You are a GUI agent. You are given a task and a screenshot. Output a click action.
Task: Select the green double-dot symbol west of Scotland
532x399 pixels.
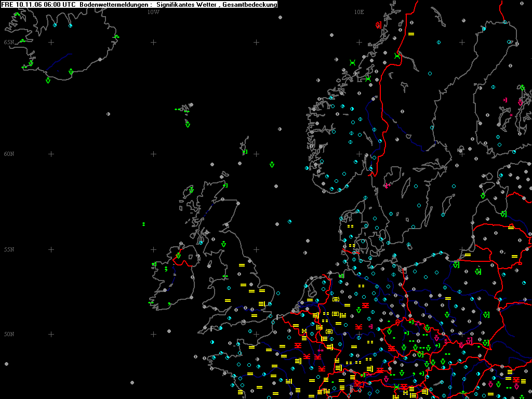tap(143, 224)
